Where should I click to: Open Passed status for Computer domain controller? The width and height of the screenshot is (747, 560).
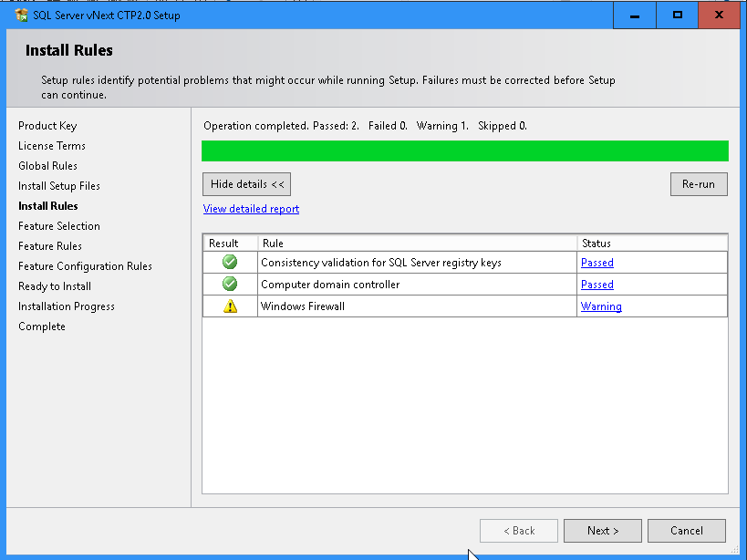tap(597, 285)
